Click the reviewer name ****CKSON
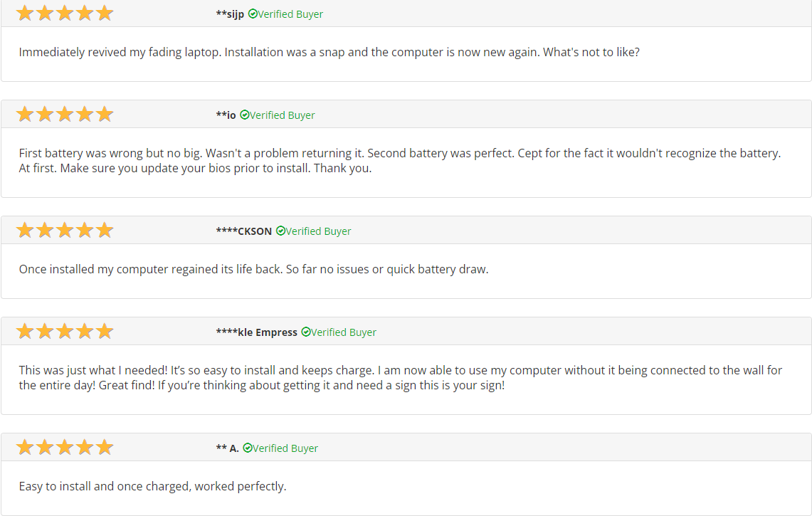The image size is (812, 516). point(243,231)
